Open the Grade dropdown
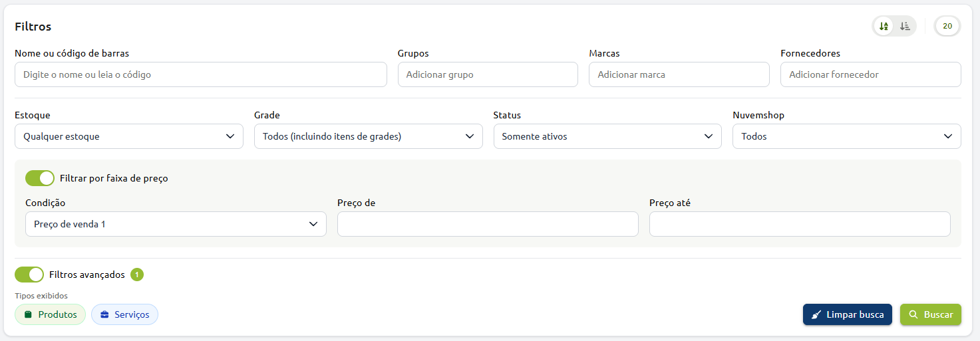The image size is (980, 341). coord(369,136)
